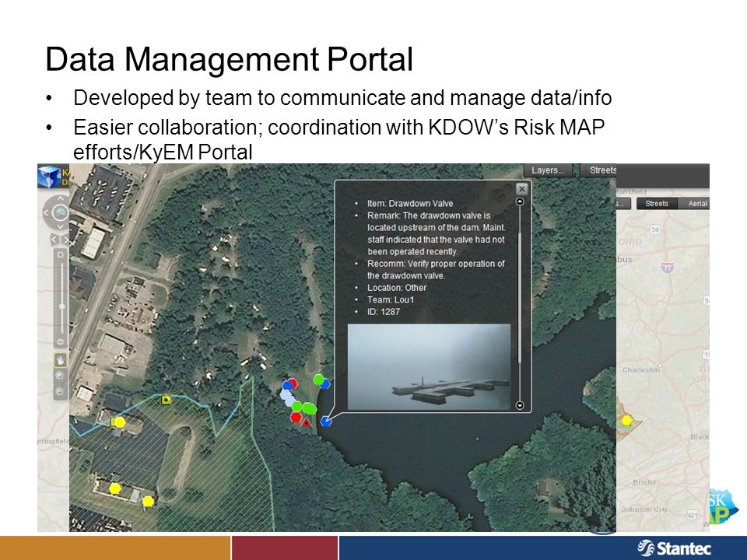The width and height of the screenshot is (747, 560).
Task: Pan the map north with up arrow
Action: (x=60, y=198)
